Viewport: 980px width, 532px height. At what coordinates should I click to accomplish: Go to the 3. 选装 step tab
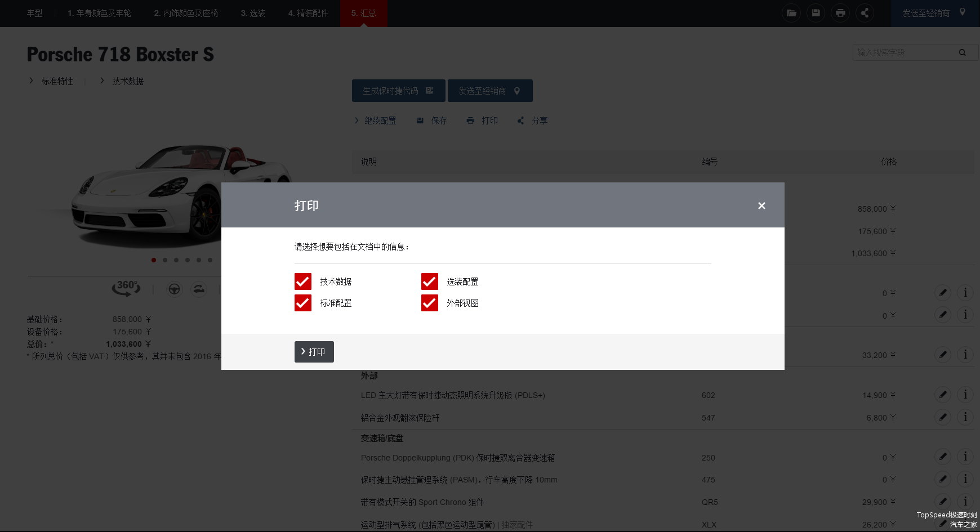tap(253, 13)
